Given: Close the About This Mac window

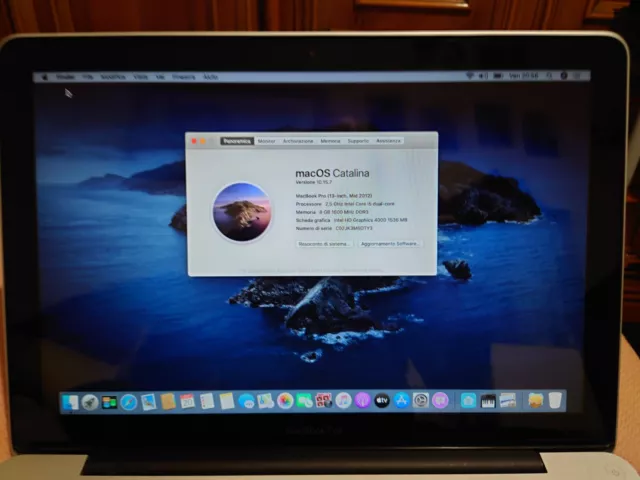Looking at the screenshot, I should 194,141.
